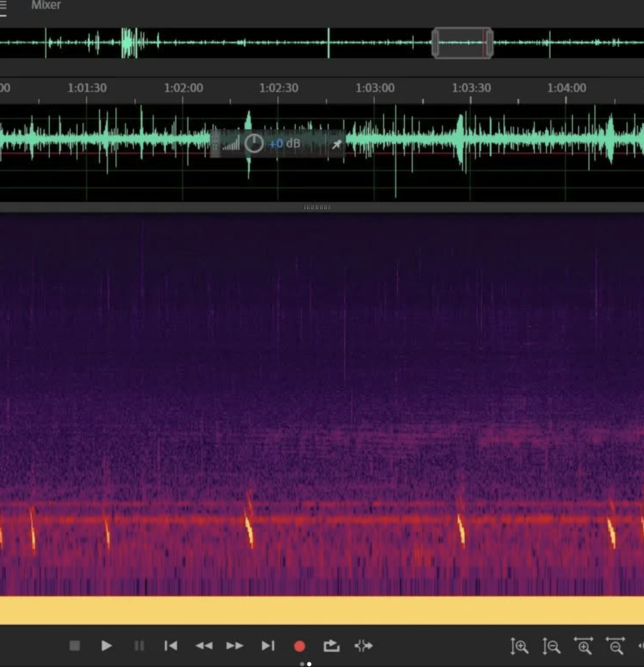Screen dimensions: 644x667
Task: Click the Pause button
Action: pos(139,646)
